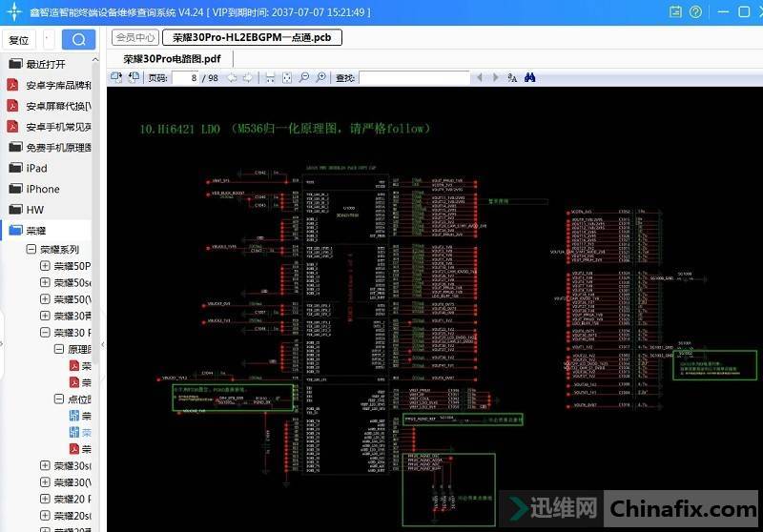Click the 复位 reset button
Image resolution: width=763 pixels, height=532 pixels.
pos(18,40)
